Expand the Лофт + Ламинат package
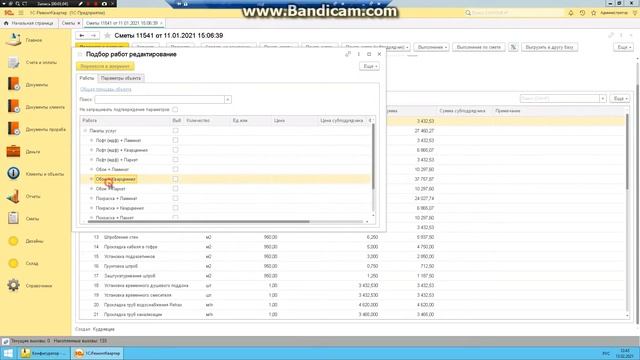Image resolution: width=640 pixels, height=360 pixels. pos(91,140)
